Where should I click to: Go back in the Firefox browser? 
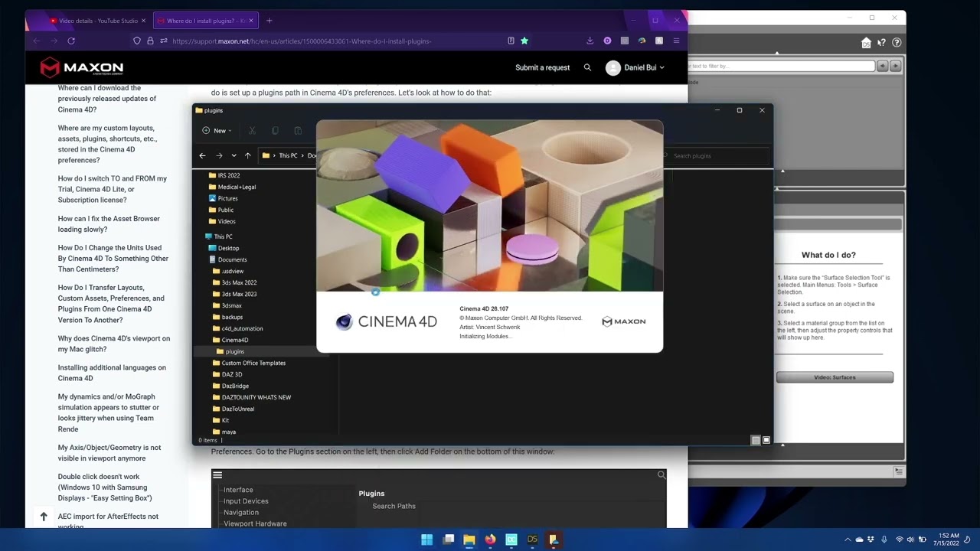tap(36, 41)
